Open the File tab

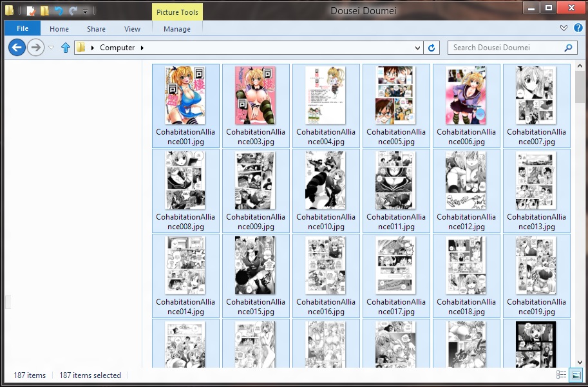[x=23, y=28]
